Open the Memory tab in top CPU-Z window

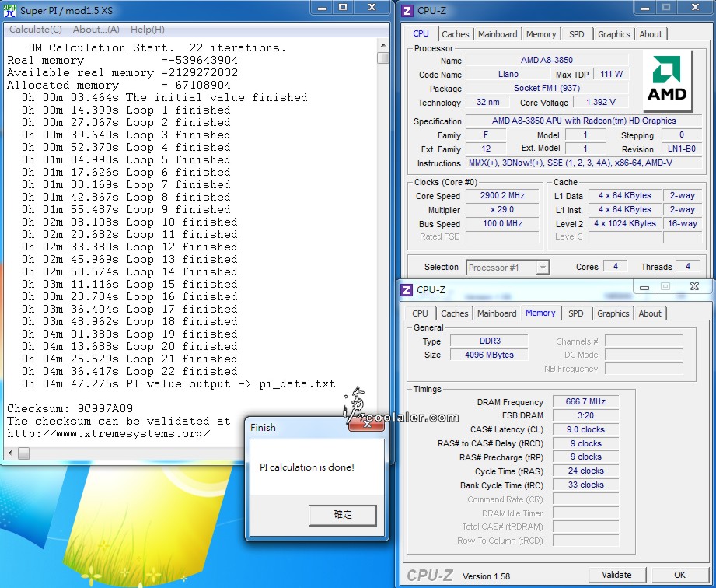pyautogui.click(x=540, y=34)
